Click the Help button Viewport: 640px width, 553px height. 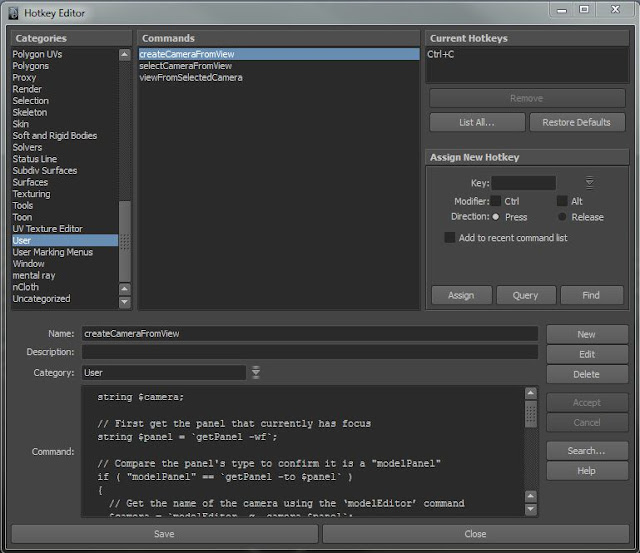click(587, 471)
